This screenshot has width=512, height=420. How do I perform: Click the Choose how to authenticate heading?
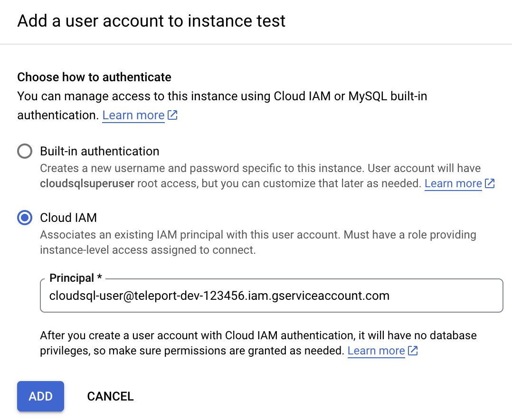94,77
